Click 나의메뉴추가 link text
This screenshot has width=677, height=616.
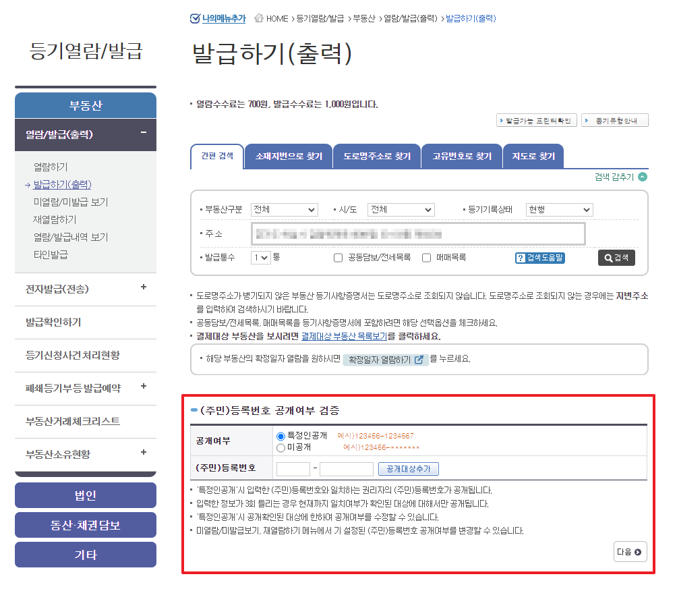click(224, 19)
